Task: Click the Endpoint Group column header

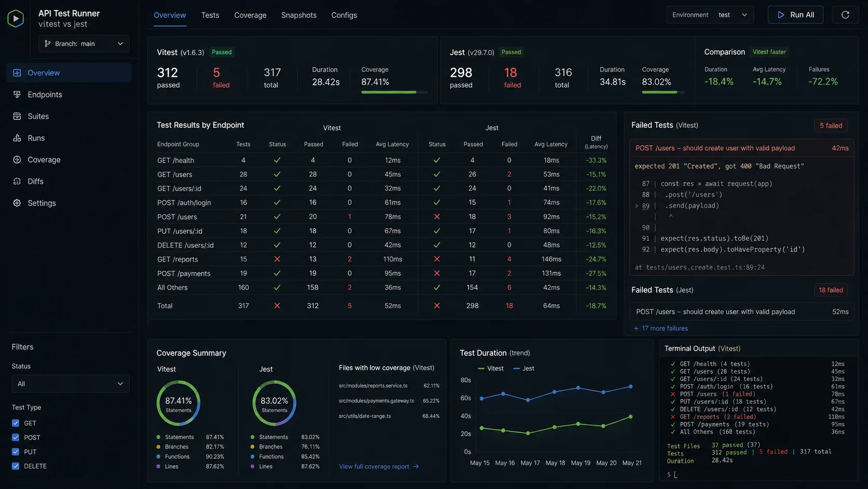Action: [178, 144]
